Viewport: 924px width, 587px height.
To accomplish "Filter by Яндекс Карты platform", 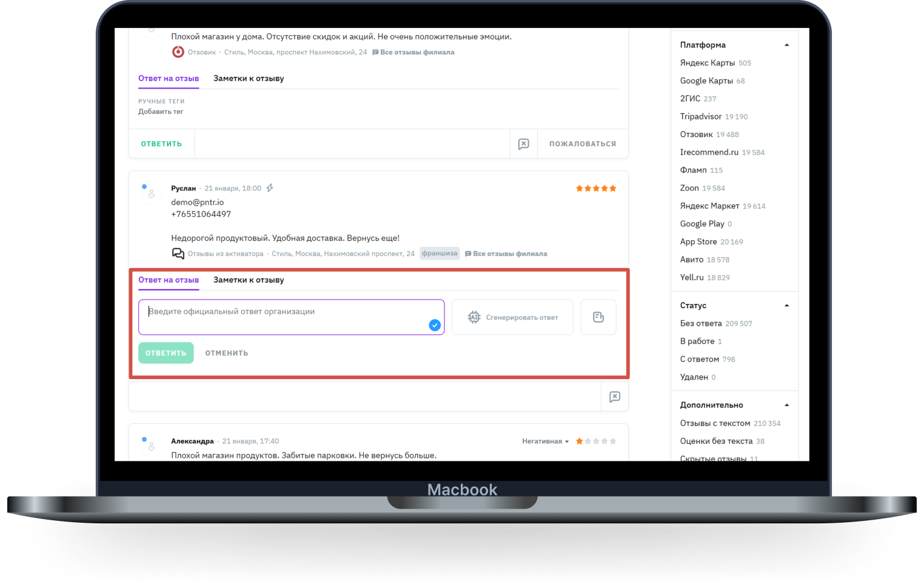I will pos(707,63).
